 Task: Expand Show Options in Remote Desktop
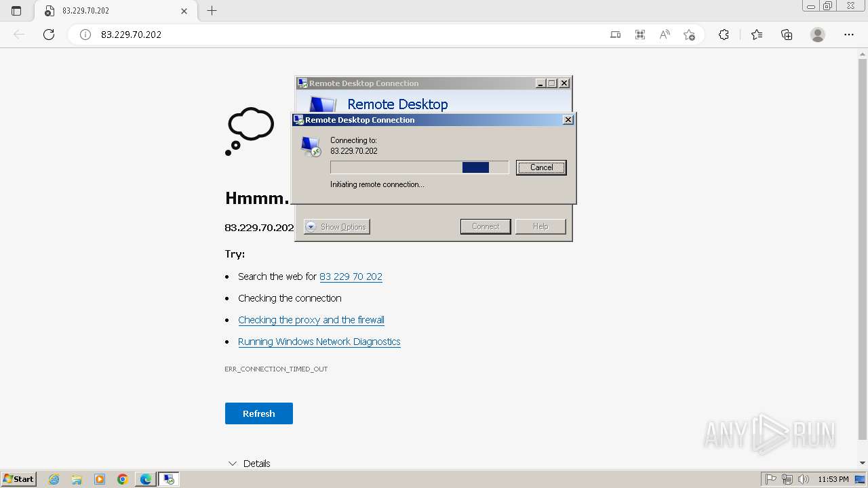(336, 227)
